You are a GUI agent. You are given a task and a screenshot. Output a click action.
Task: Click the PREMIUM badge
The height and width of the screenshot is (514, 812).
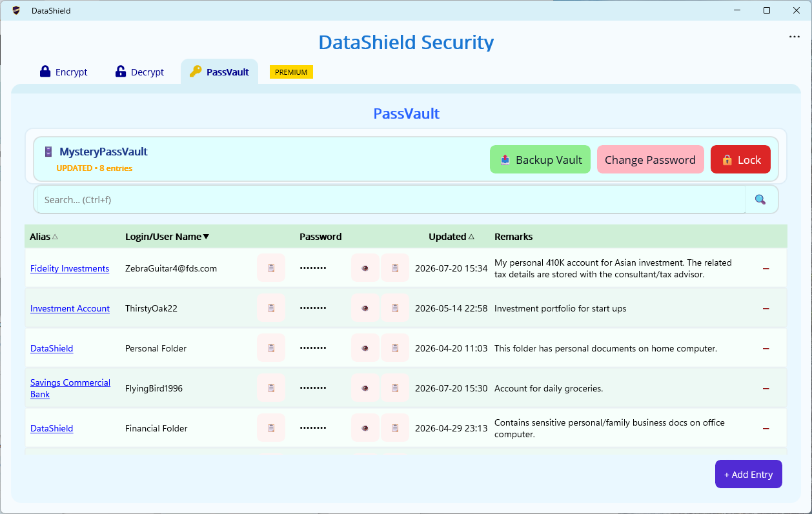point(291,72)
